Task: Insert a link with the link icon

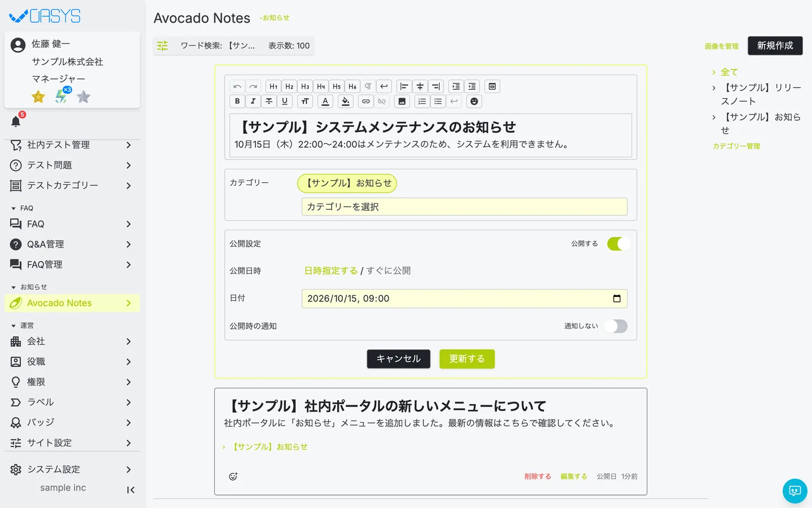Action: (366, 102)
